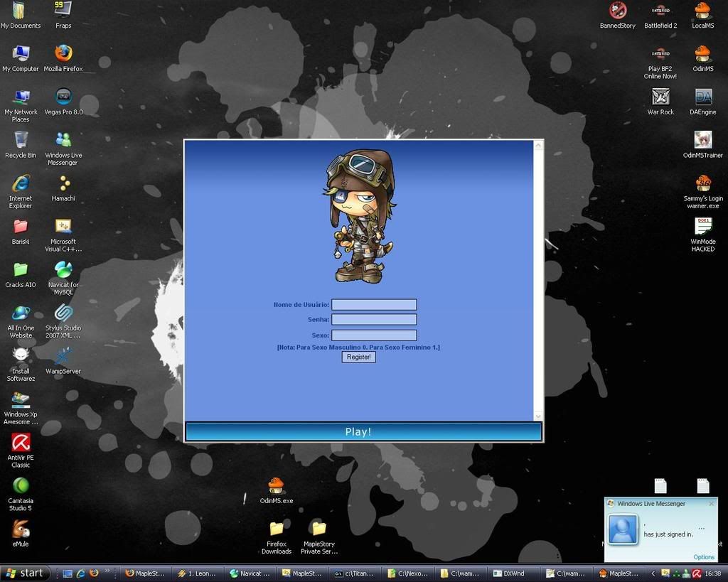Launch Camtasia Studio 5 desktop icon
728x582 pixels.
click(21, 485)
